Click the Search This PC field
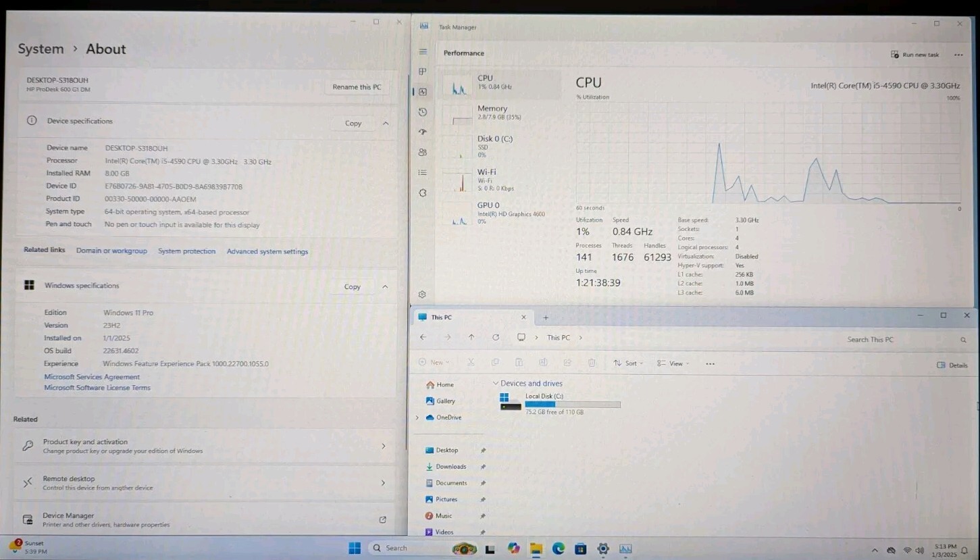Viewport: 980px width, 560px height. point(905,339)
